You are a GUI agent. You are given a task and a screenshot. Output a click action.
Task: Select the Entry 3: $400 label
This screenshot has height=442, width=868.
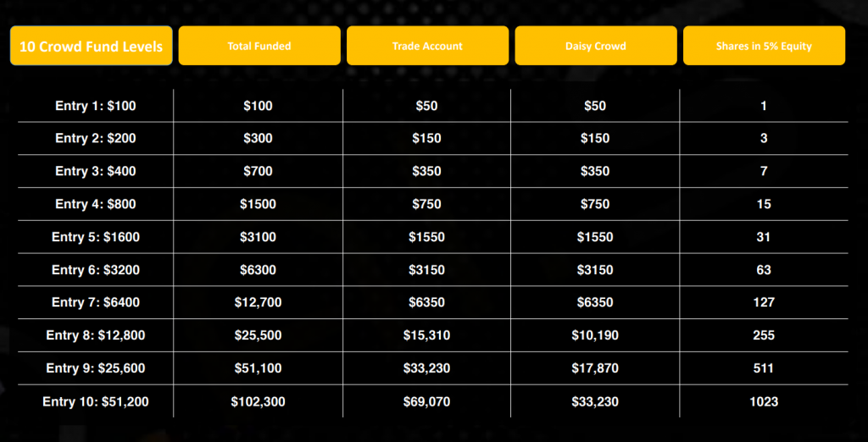95,172
